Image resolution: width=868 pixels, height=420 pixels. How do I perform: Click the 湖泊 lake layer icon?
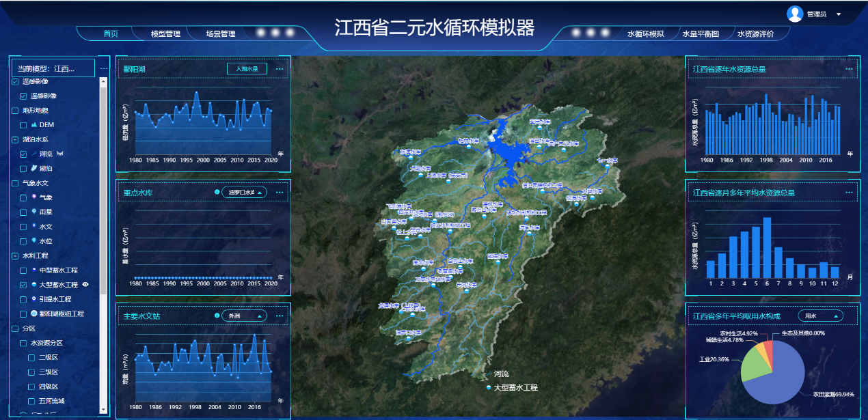click(33, 168)
